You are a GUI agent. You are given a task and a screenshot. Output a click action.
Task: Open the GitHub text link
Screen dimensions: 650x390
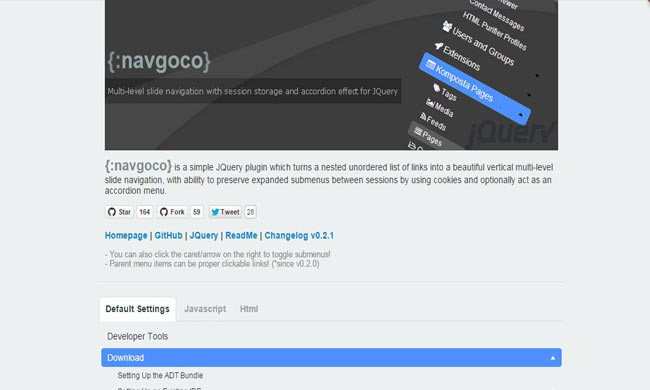pos(168,235)
